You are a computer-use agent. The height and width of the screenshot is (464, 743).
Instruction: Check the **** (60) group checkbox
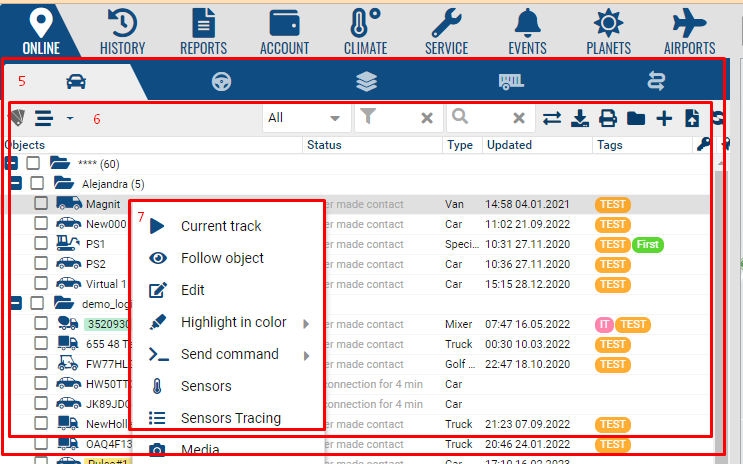click(33, 163)
